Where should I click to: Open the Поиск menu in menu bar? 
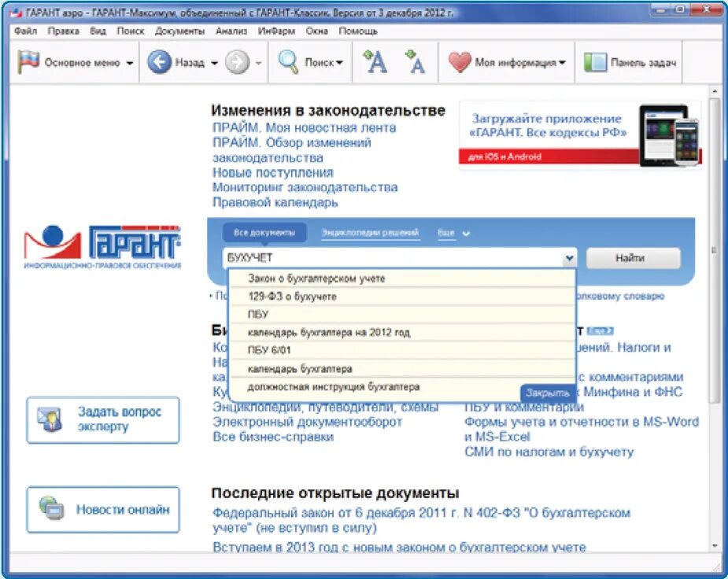pyautogui.click(x=131, y=31)
